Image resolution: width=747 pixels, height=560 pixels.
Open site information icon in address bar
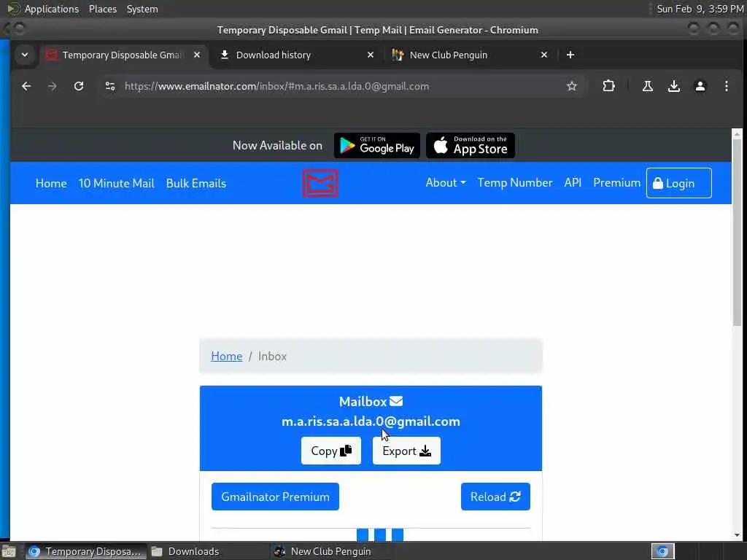pos(110,86)
